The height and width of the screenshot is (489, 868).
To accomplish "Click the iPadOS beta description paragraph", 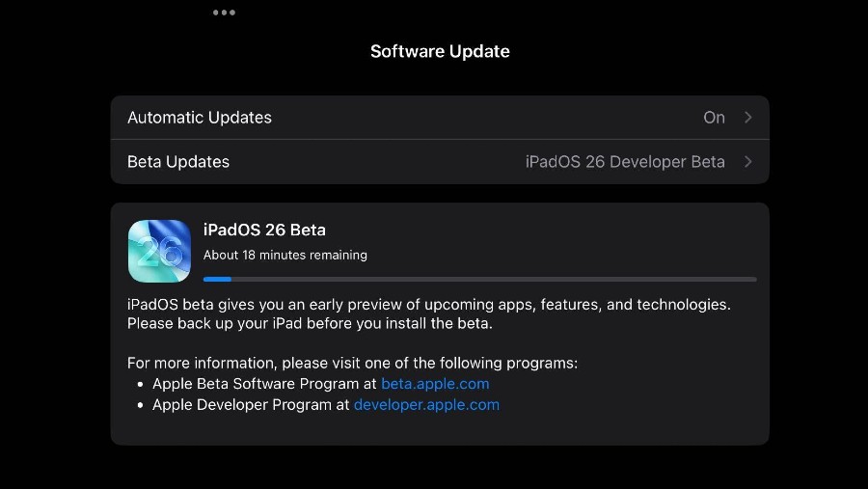I will click(x=429, y=314).
